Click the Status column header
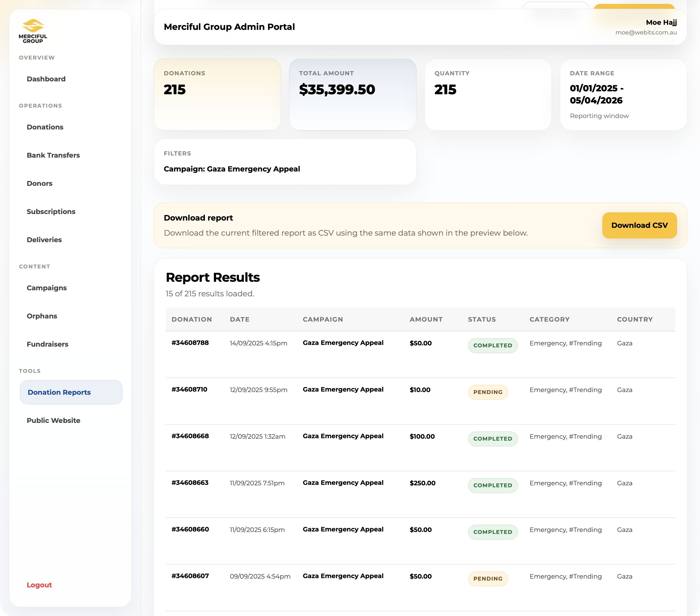The width and height of the screenshot is (700, 616). [482, 319]
